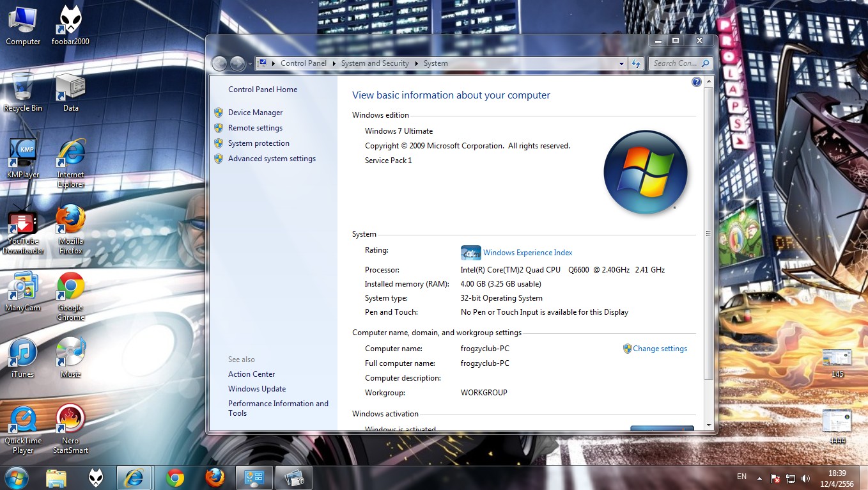
Task: Select the Recycle Bin icon
Action: 23,92
